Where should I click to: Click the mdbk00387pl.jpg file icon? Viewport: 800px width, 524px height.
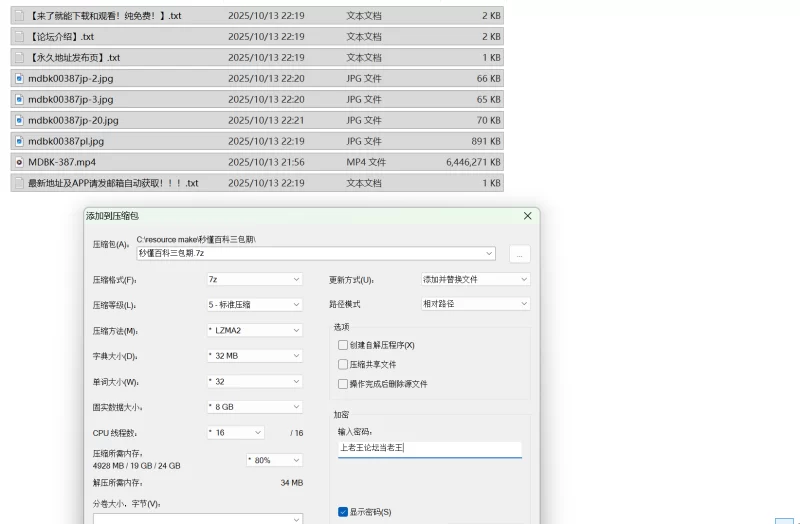point(19,142)
